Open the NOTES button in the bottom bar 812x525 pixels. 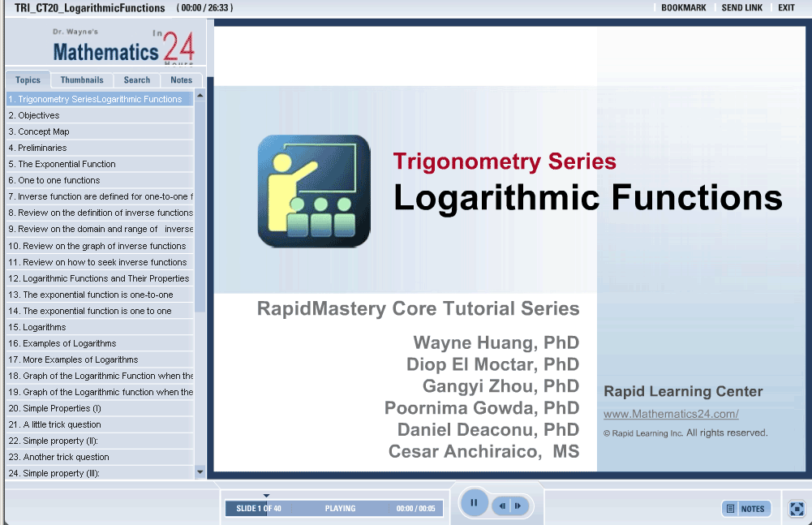pos(746,509)
